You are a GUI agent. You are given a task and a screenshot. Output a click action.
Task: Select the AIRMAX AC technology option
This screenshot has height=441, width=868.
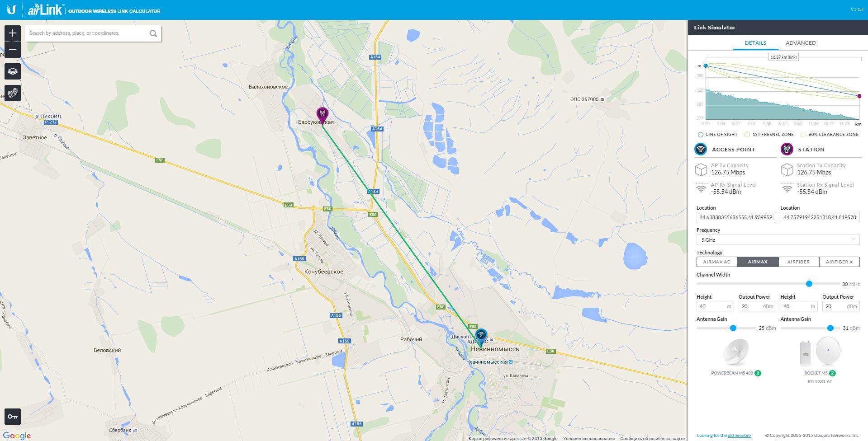pos(717,262)
